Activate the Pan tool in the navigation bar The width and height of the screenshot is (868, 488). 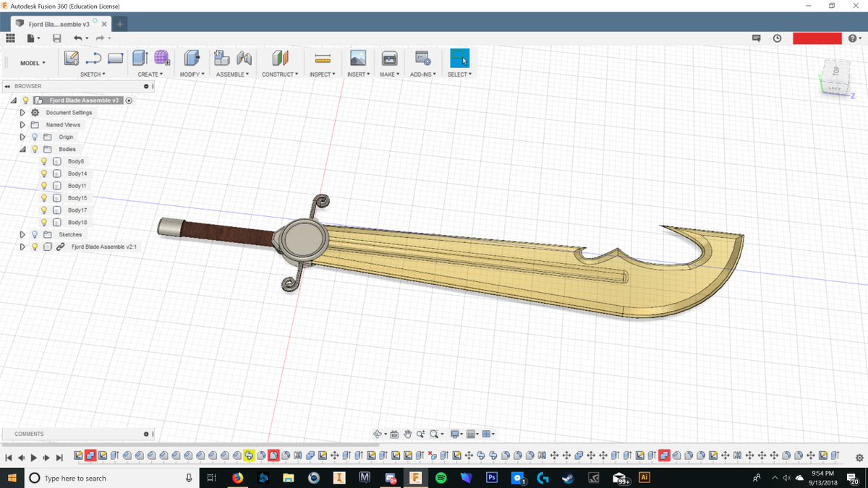pos(408,433)
